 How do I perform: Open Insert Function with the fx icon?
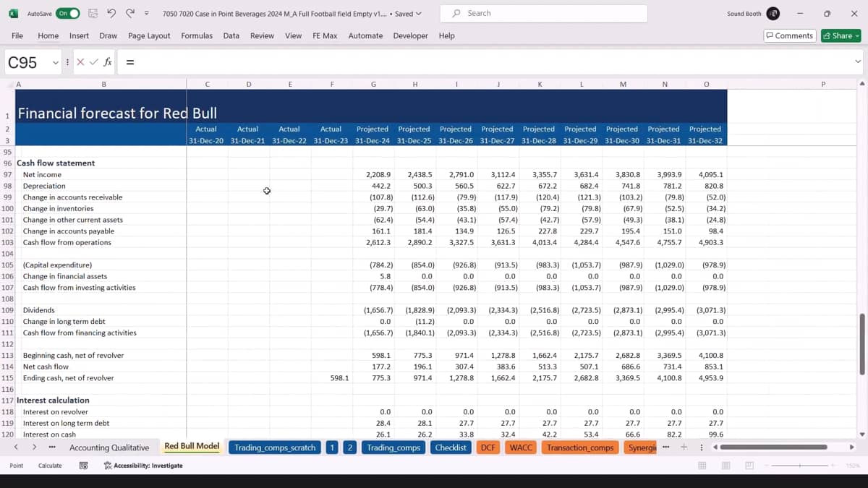tap(107, 62)
